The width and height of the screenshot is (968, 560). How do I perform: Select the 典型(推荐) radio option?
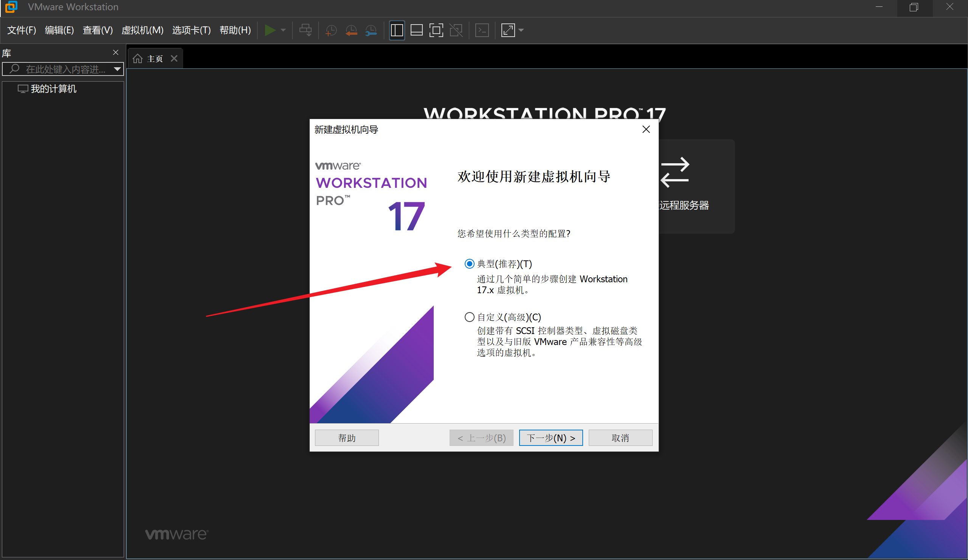[x=469, y=264]
